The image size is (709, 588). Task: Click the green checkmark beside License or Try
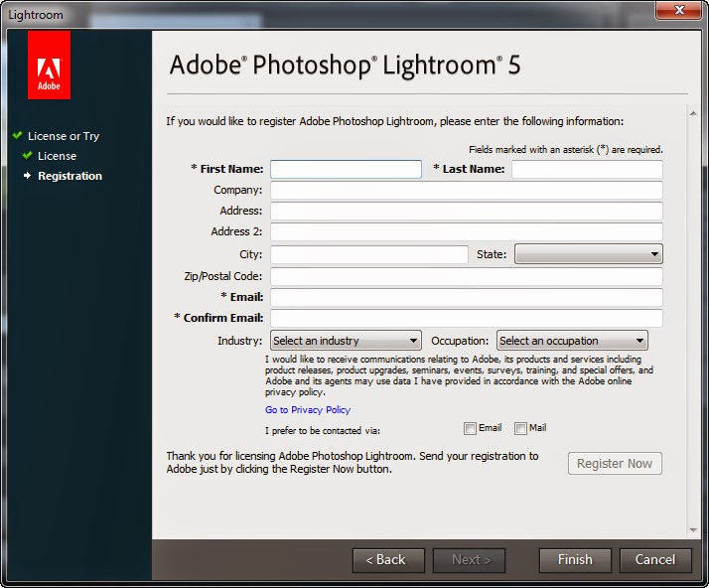(18, 135)
